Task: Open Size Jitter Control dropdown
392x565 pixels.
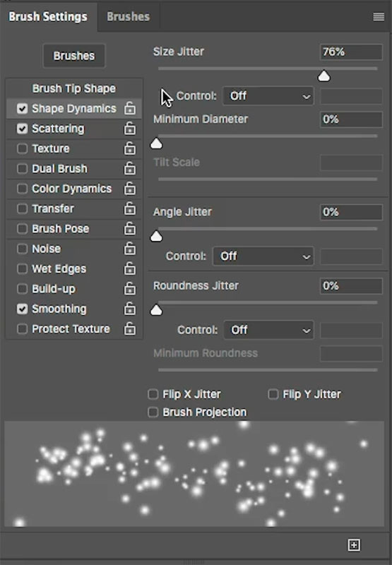Action: tap(268, 96)
